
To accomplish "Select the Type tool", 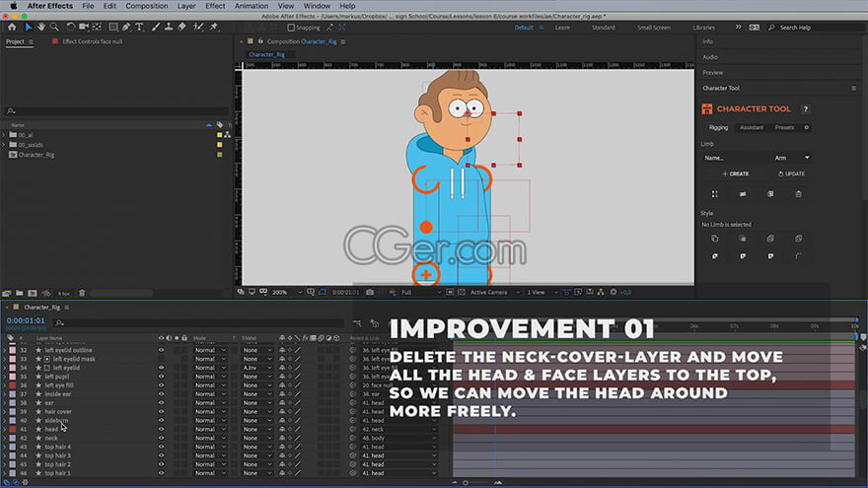I will (139, 27).
